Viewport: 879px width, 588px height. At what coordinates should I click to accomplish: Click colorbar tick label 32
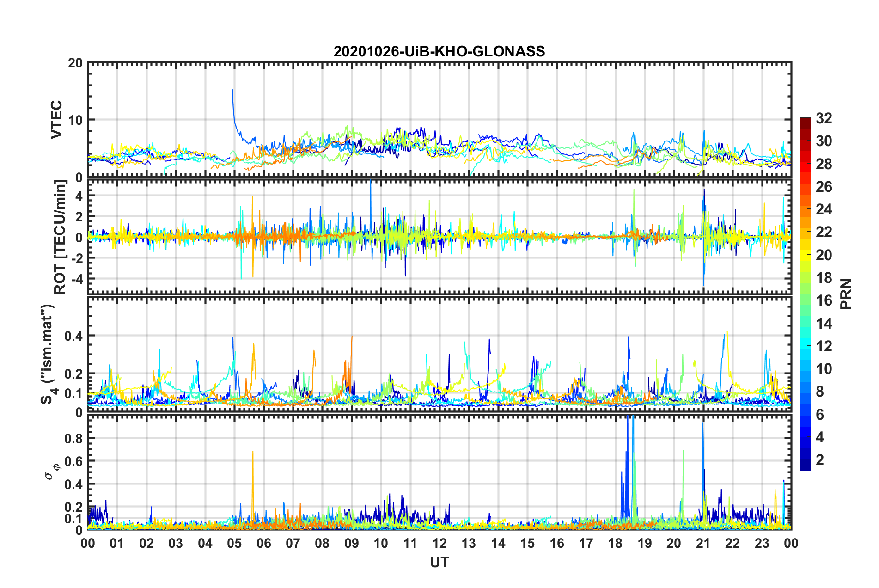point(824,118)
